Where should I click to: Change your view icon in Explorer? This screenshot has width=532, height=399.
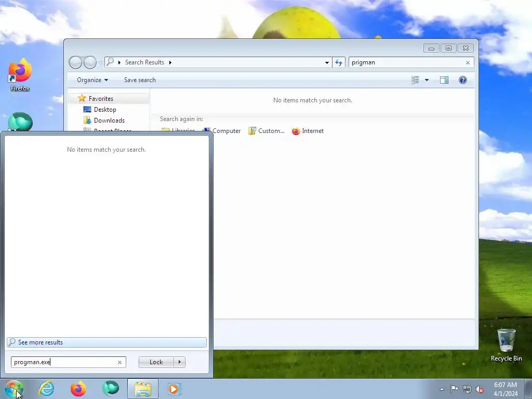pos(415,80)
